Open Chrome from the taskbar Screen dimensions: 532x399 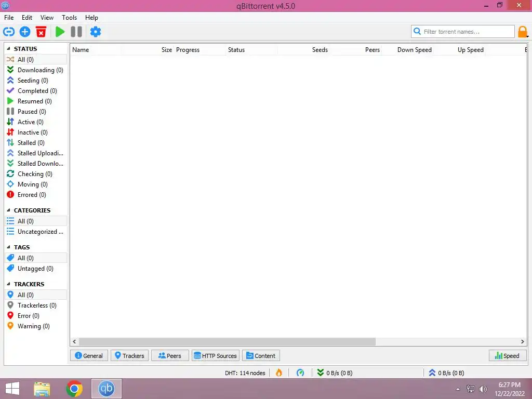coord(74,389)
